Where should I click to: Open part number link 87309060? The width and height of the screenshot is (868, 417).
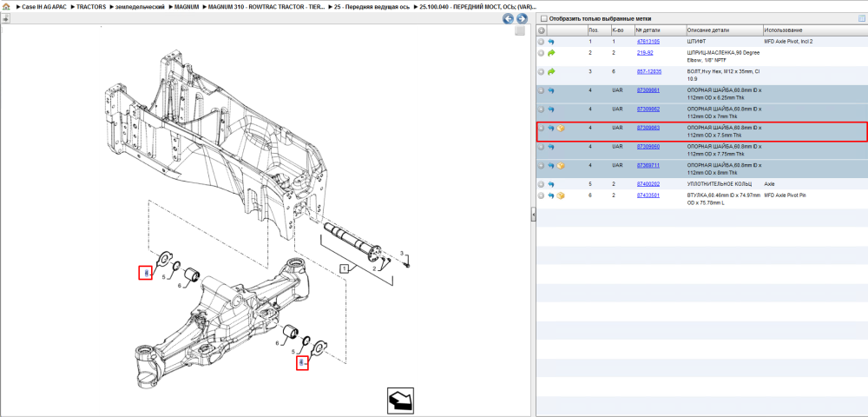click(x=648, y=146)
